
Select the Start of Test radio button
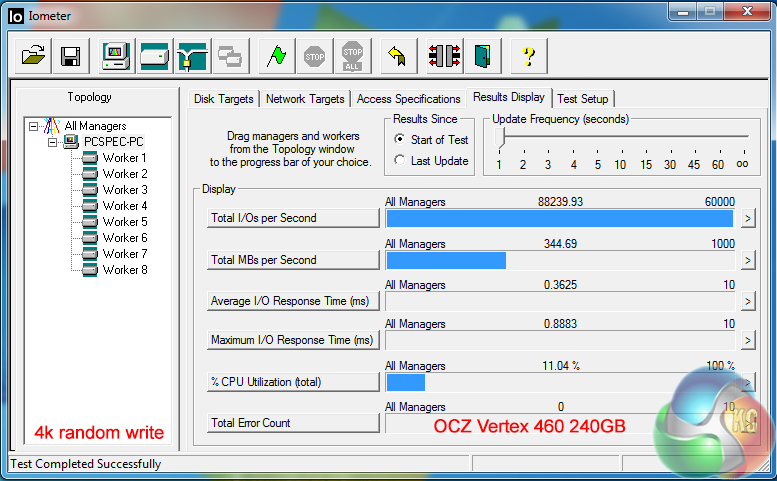[x=399, y=139]
